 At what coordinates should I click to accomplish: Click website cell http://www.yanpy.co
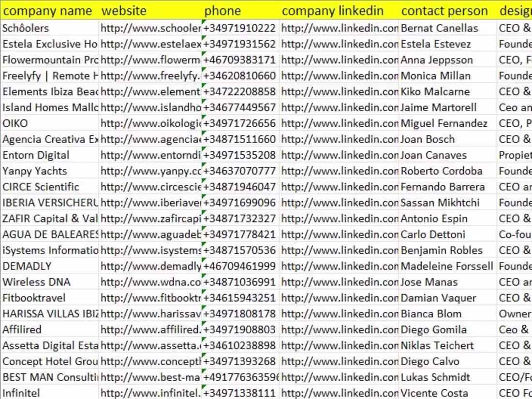tap(150, 171)
